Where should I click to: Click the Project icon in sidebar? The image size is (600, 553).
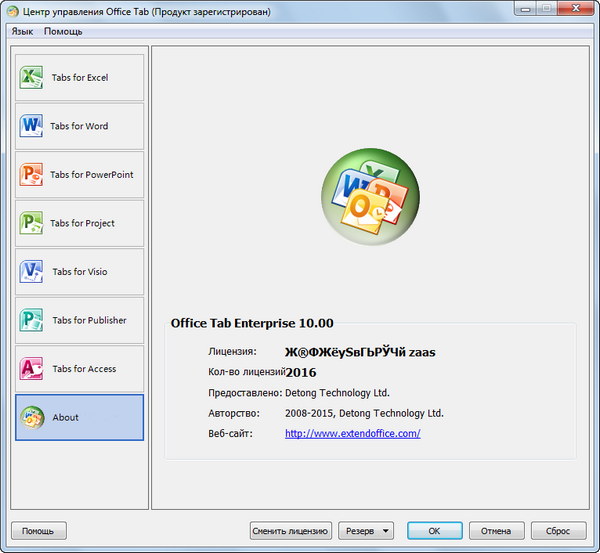point(31,224)
